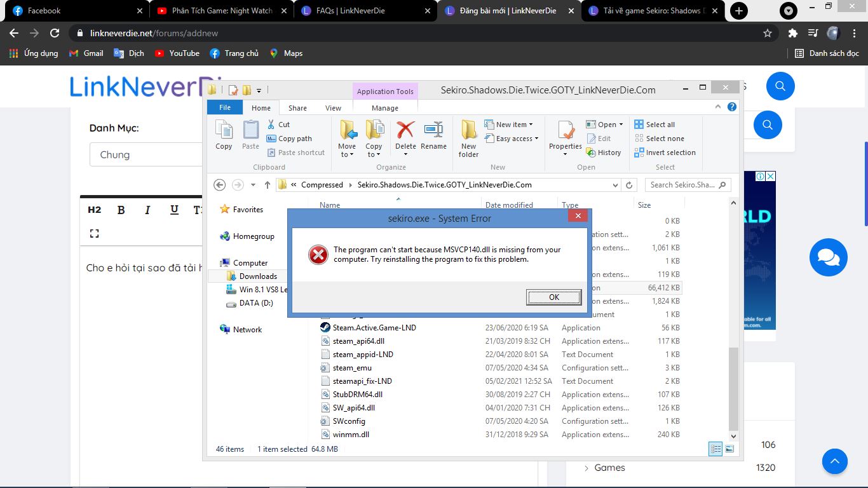The width and height of the screenshot is (868, 488).
Task: Open the Move to dropdown
Action: click(347, 154)
